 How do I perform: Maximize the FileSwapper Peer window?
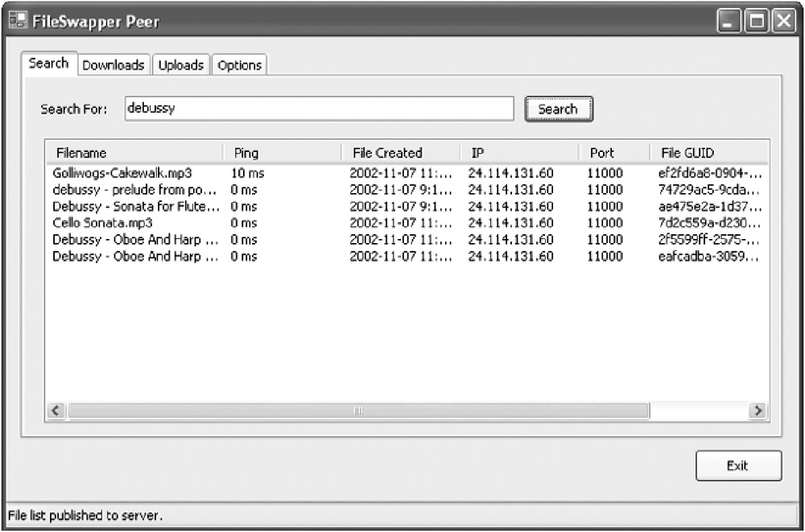pos(756,22)
